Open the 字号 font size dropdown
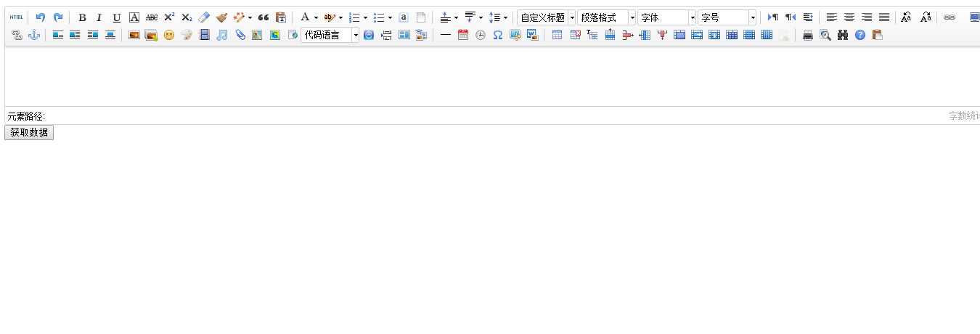Viewport: 980px width, 334px height. [x=727, y=17]
